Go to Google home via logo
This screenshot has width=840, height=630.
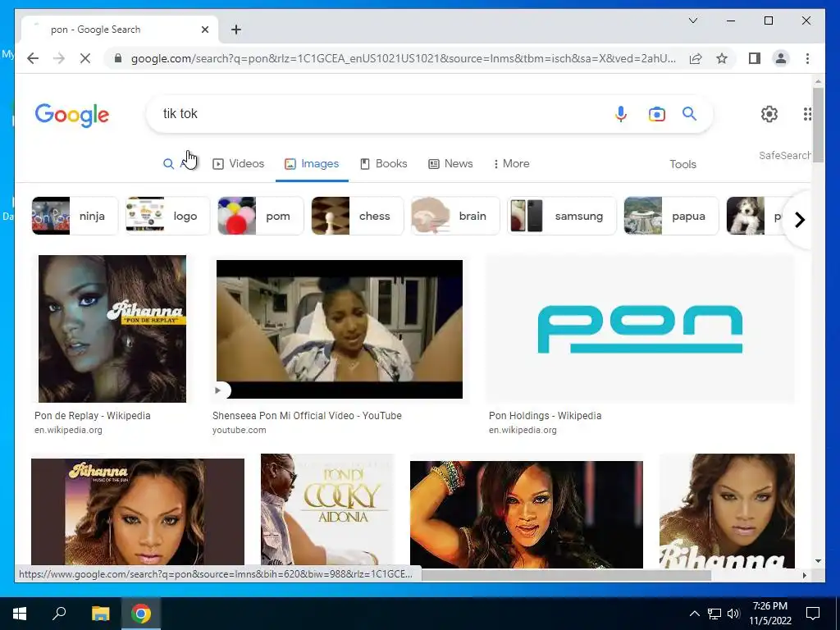72,115
